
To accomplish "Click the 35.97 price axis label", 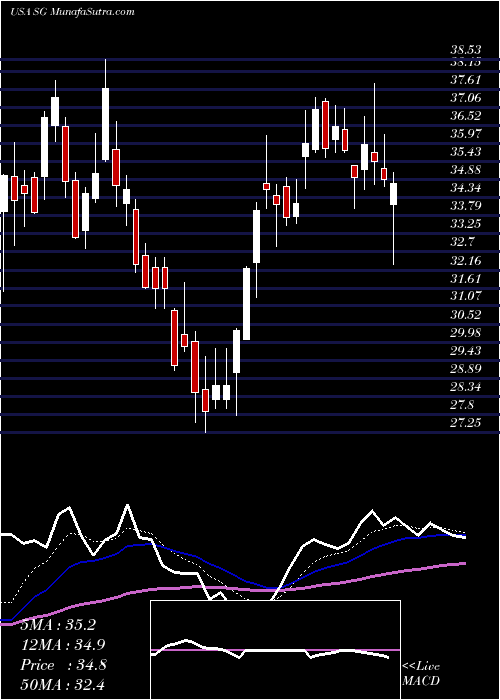I will (x=466, y=133).
